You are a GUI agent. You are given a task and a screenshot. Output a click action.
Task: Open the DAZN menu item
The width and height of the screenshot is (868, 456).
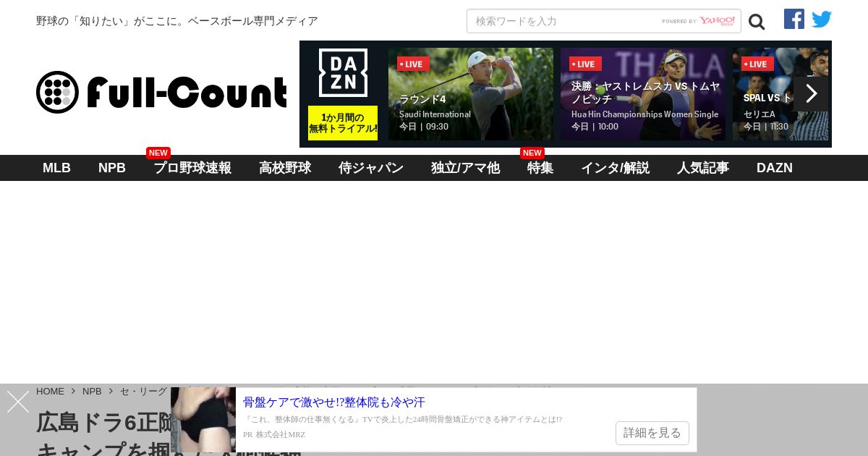(775, 168)
